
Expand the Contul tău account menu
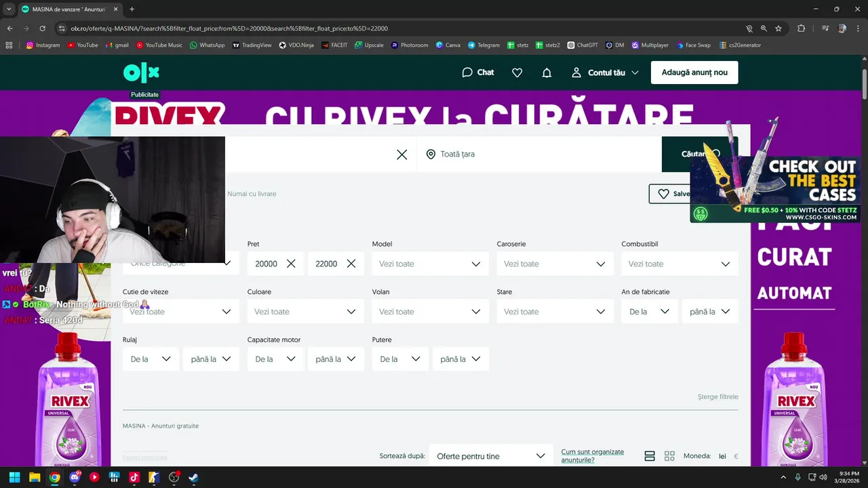click(605, 73)
